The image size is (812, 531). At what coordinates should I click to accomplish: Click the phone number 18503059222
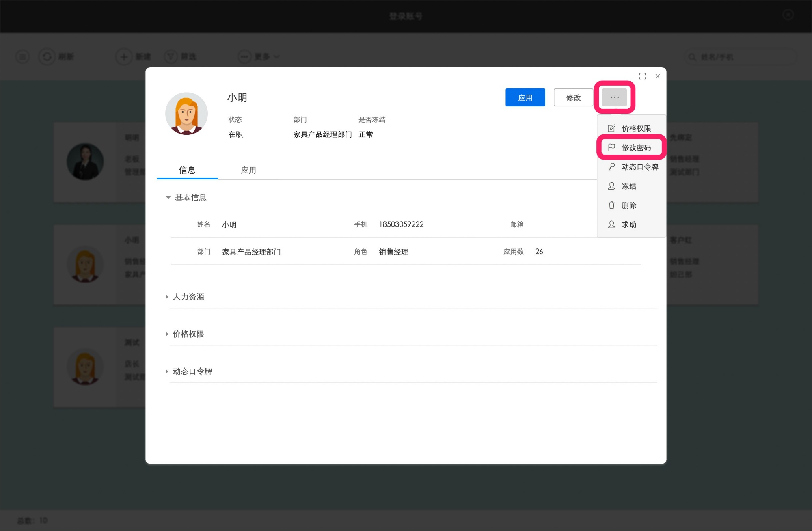[401, 224]
